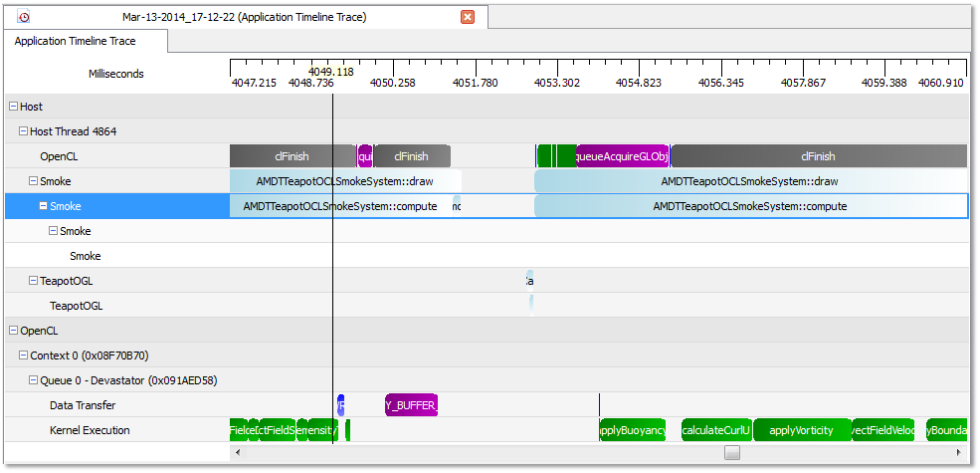Select the magenta queueAcquireGLObj call block

coord(623,156)
